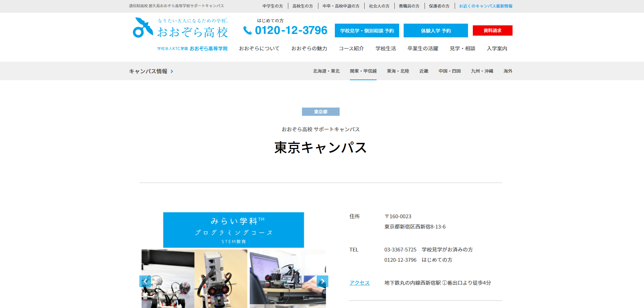The width and height of the screenshot is (644, 308).
Task: Open 学校生活 menu
Action: pos(386,48)
